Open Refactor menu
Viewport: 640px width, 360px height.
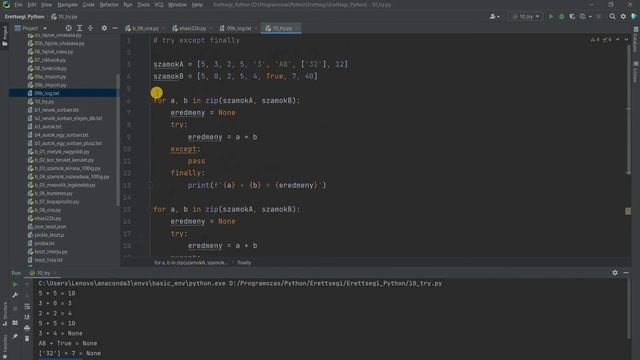click(109, 5)
